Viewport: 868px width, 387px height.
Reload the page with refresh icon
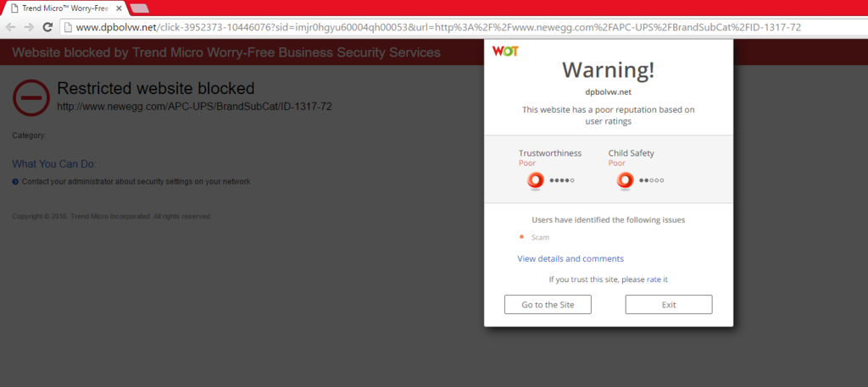coord(47,27)
